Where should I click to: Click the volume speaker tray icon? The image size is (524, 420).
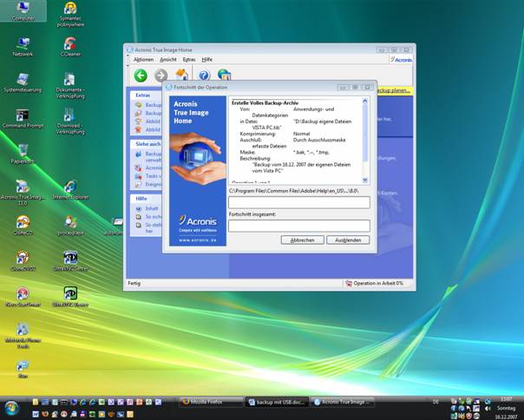click(x=488, y=409)
